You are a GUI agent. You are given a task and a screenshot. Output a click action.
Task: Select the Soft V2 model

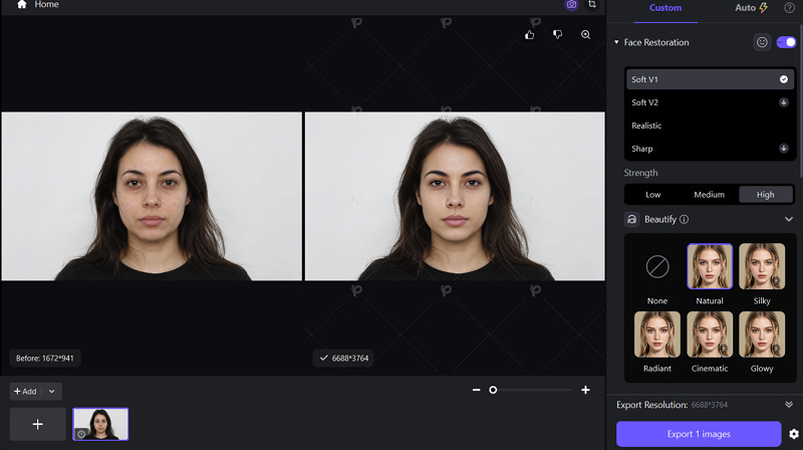[x=710, y=102]
